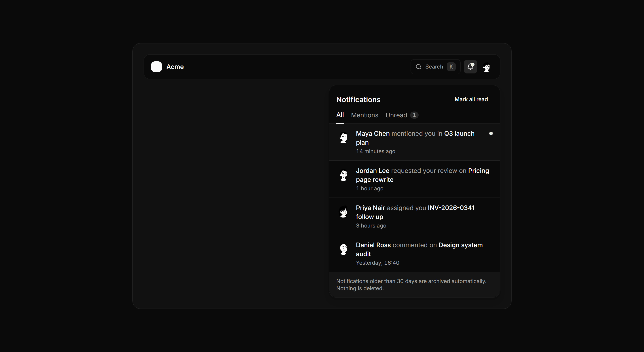Switch to the Mentions tab
Viewport: 644px width, 352px height.
click(x=364, y=115)
